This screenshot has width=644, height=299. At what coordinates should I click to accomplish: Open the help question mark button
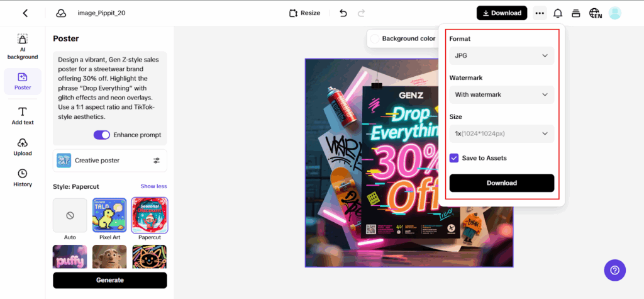(614, 270)
